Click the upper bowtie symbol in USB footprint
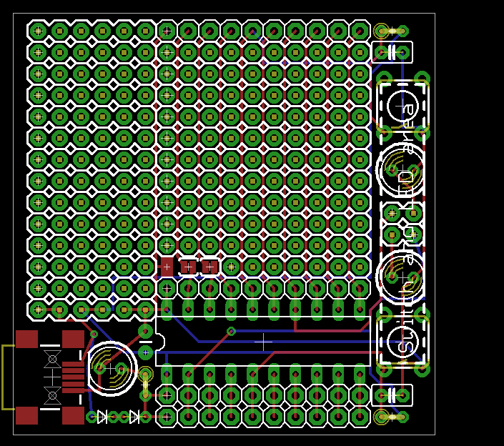 click(x=53, y=360)
